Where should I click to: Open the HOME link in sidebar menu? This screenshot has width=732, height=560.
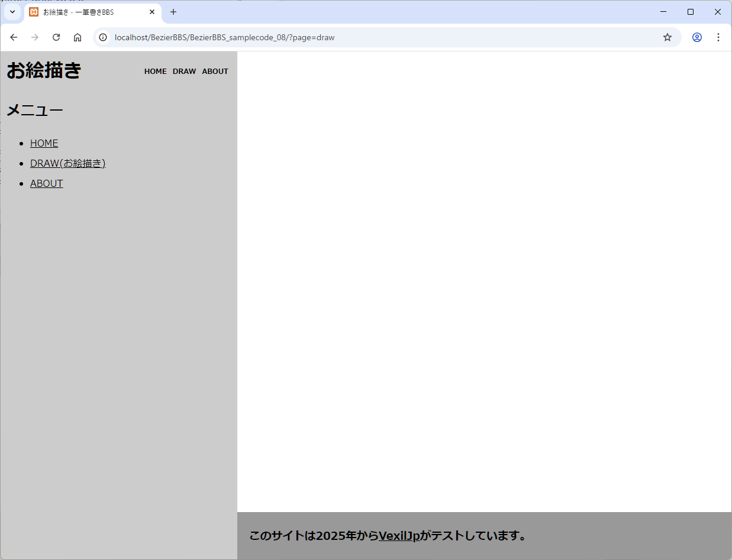(x=44, y=143)
